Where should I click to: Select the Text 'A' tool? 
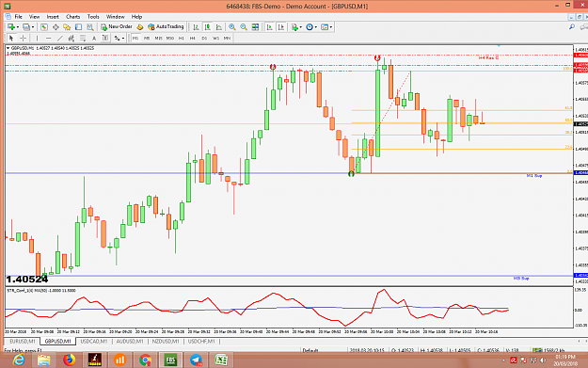coord(94,38)
